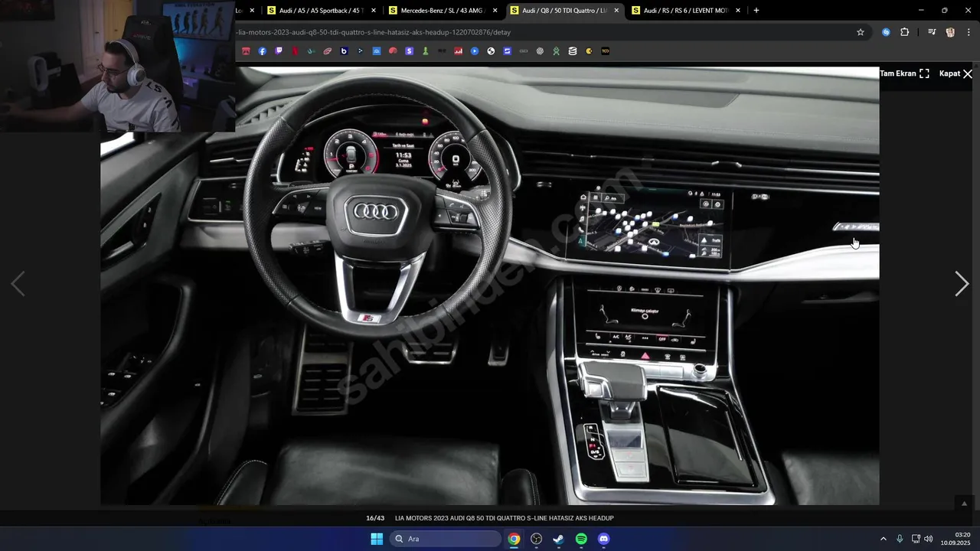
Task: Open the Chrome extensions puzzle icon
Action: [x=905, y=32]
